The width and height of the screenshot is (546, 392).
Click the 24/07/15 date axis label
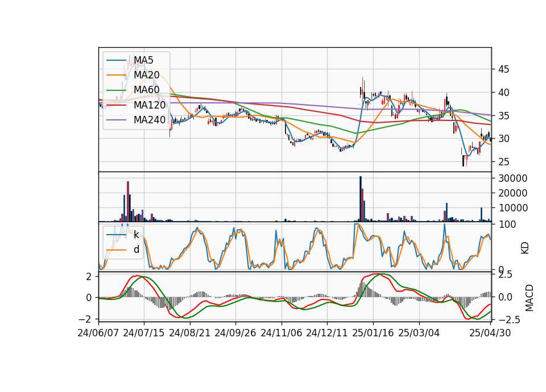tap(144, 333)
